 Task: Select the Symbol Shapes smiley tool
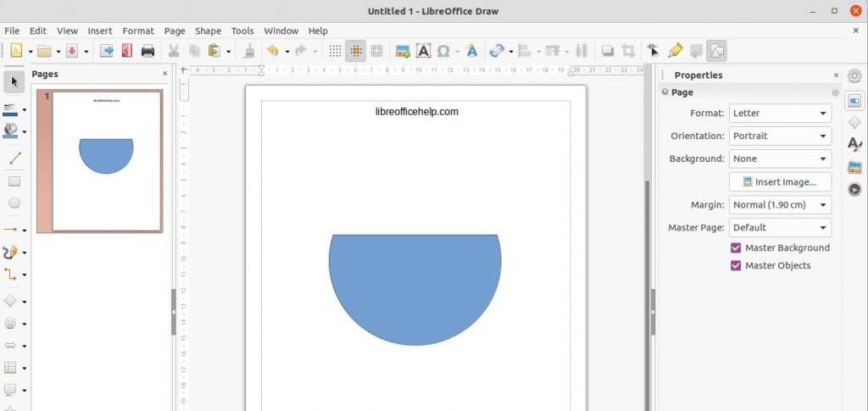[x=10, y=324]
